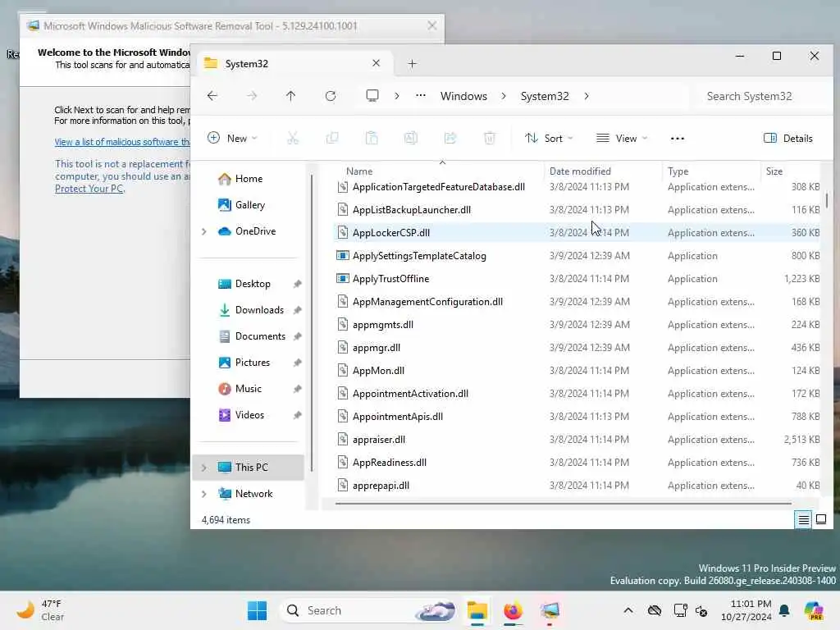Image resolution: width=840 pixels, height=630 pixels.
Task: Refresh the System32 folder view
Action: pos(331,96)
